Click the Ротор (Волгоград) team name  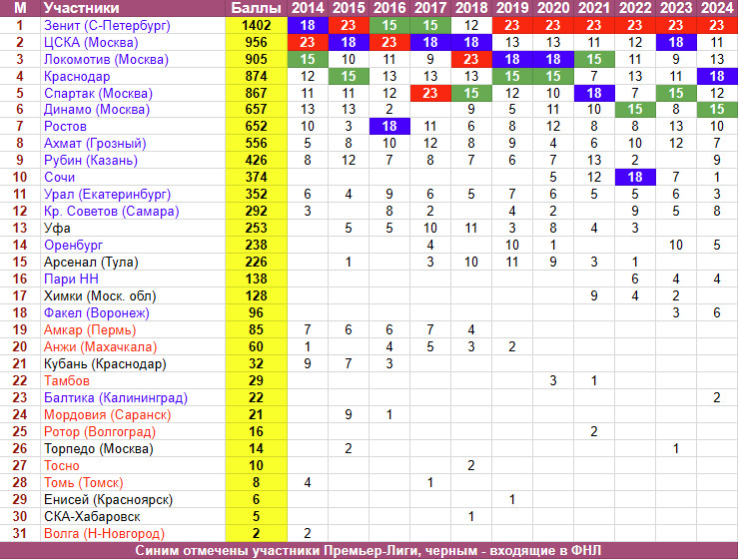click(x=100, y=431)
